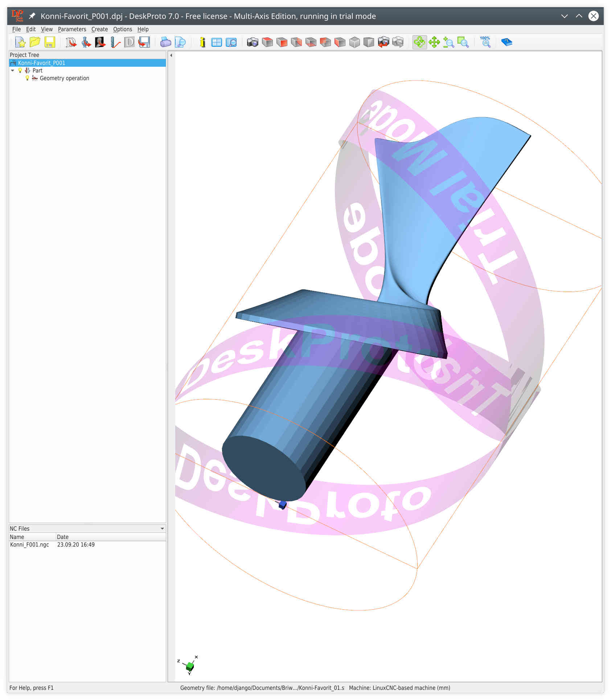Select the Geometry operation tree item
The width and height of the screenshot is (611, 700).
(x=64, y=78)
